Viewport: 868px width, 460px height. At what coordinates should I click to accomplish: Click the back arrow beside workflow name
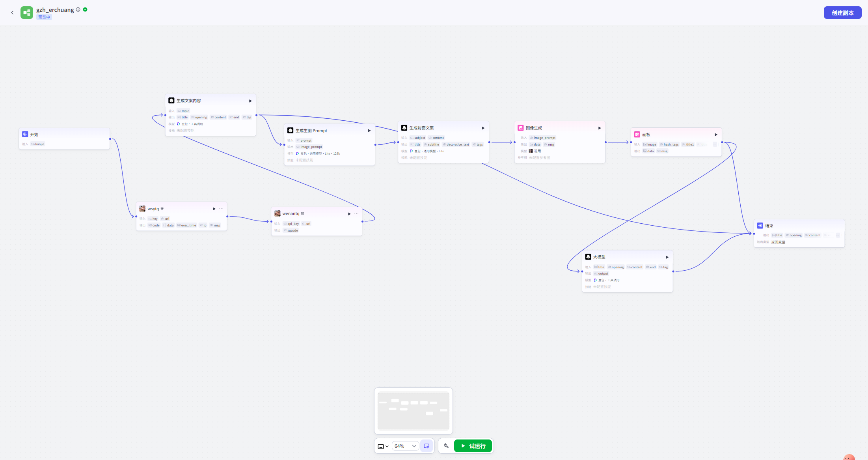(x=12, y=13)
